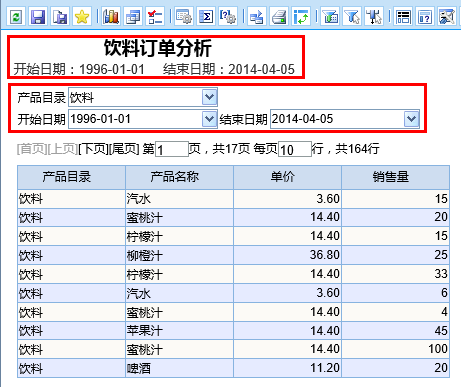Click the 销售量 column header

tap(395, 177)
